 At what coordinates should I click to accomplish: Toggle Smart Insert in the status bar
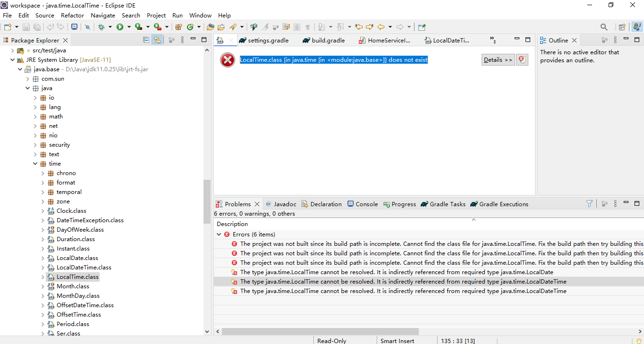pos(397,341)
